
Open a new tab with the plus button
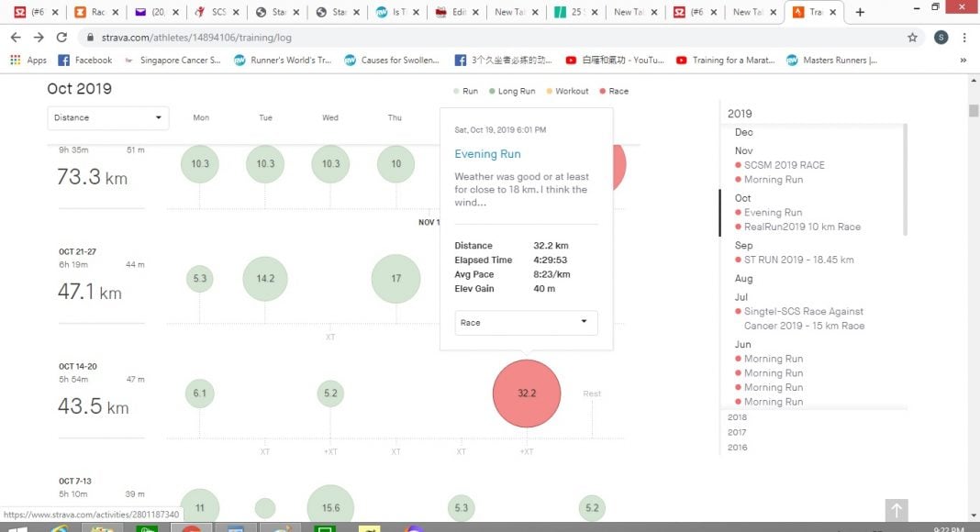point(860,13)
